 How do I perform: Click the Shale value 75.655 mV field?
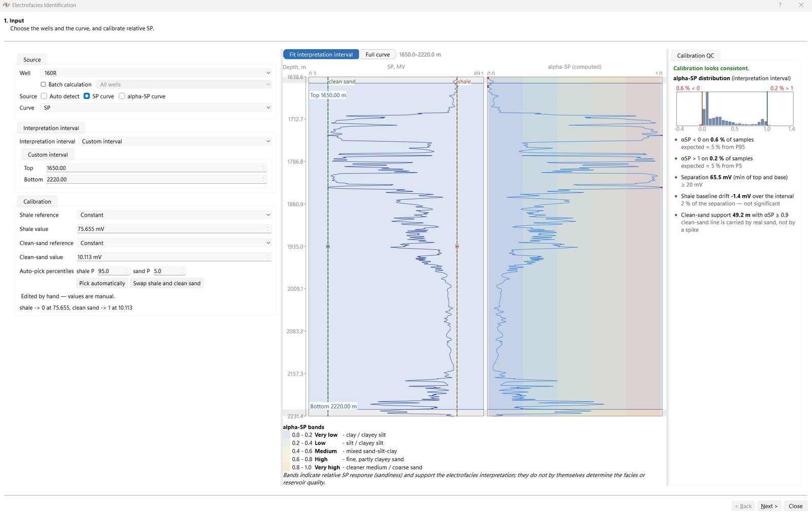174,229
